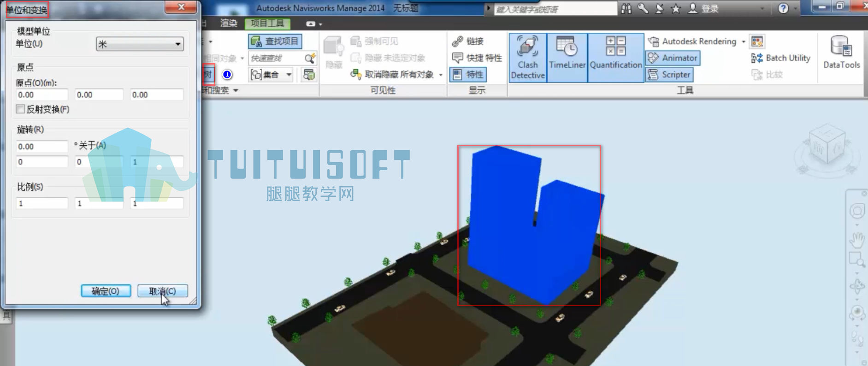Open the Animator tool
Image resolution: width=868 pixels, height=366 pixels.
673,58
